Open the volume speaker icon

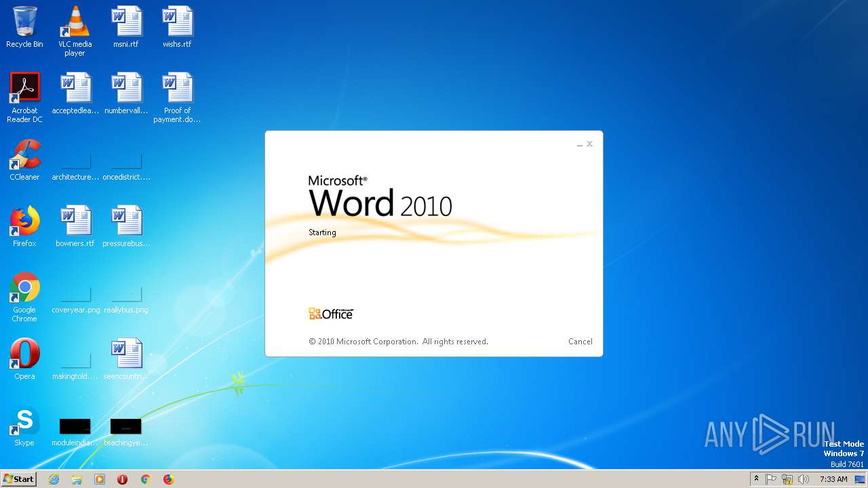click(804, 479)
